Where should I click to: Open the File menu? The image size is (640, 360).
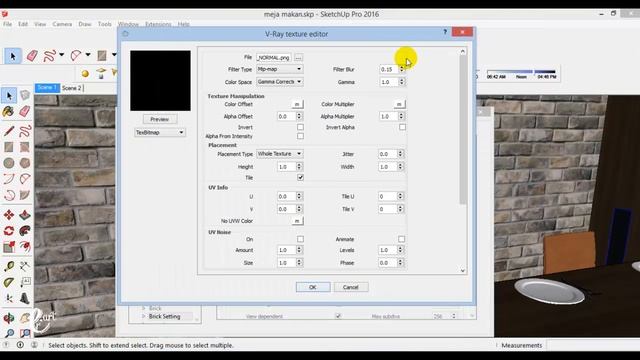8,24
